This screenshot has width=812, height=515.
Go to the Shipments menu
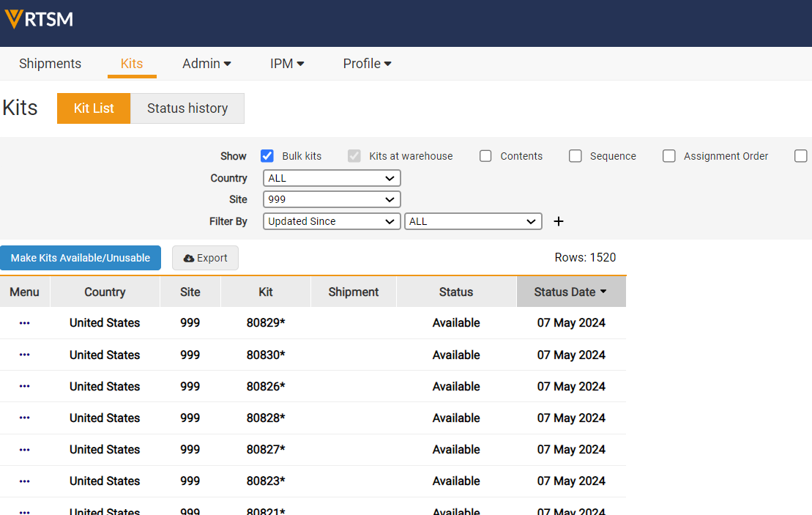(50, 64)
